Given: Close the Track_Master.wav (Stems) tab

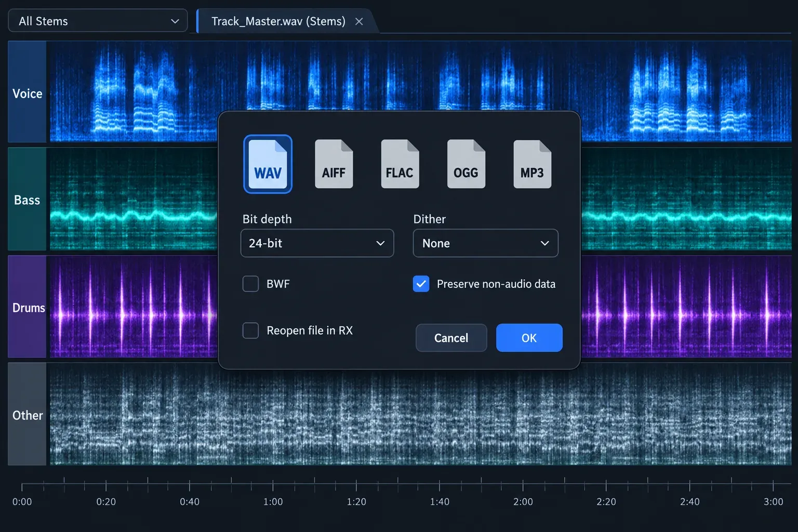Looking at the screenshot, I should click(x=359, y=21).
